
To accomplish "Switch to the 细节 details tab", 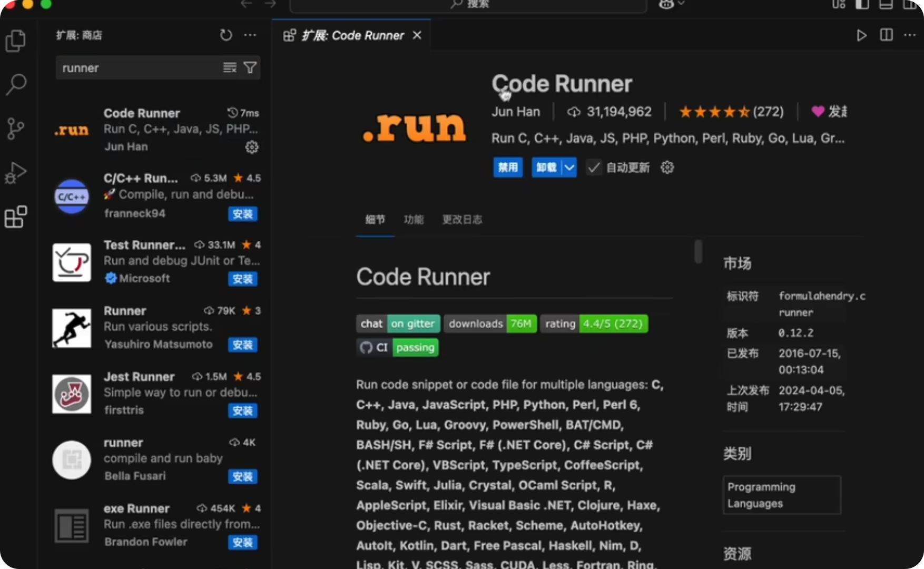I will [375, 219].
